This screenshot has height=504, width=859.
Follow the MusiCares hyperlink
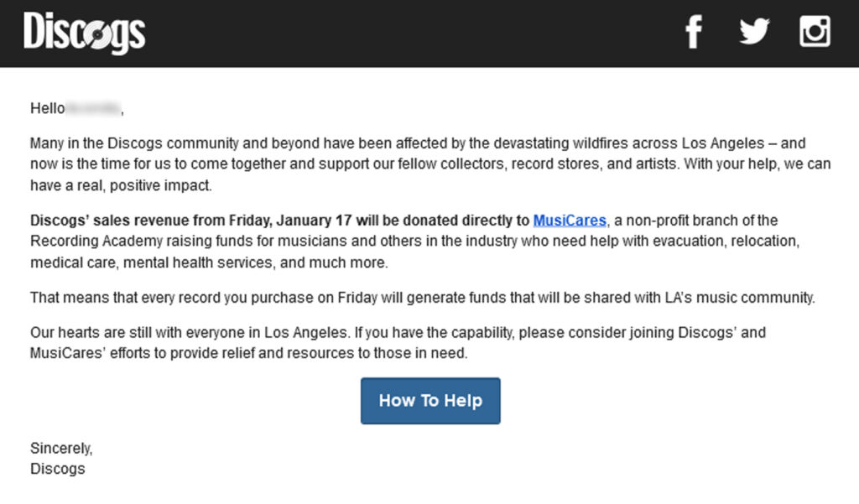tap(569, 221)
